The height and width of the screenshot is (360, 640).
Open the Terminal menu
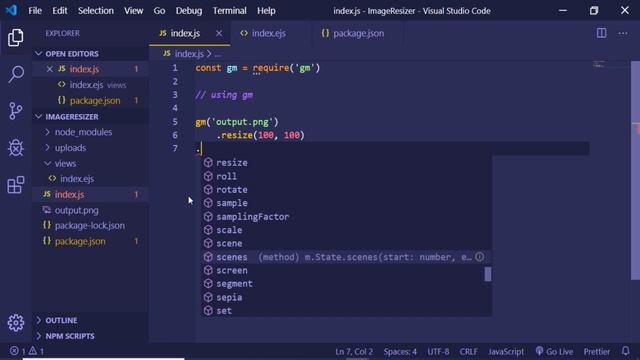tap(229, 11)
